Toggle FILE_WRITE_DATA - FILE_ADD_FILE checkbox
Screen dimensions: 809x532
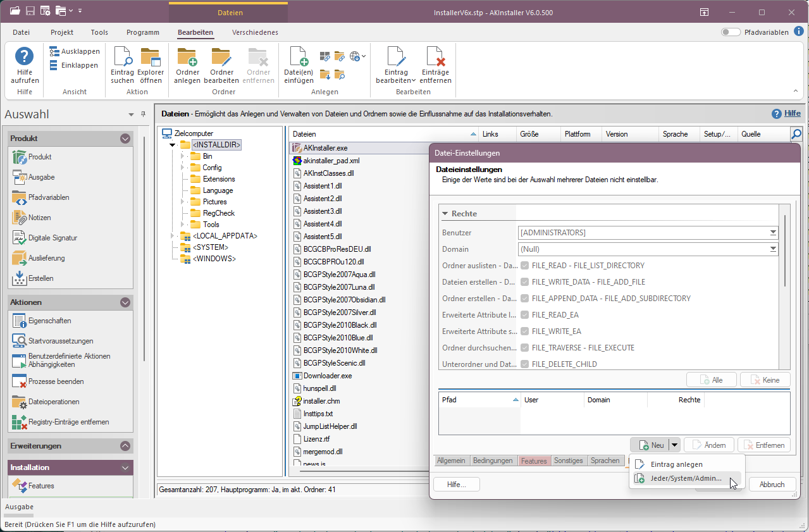click(524, 282)
